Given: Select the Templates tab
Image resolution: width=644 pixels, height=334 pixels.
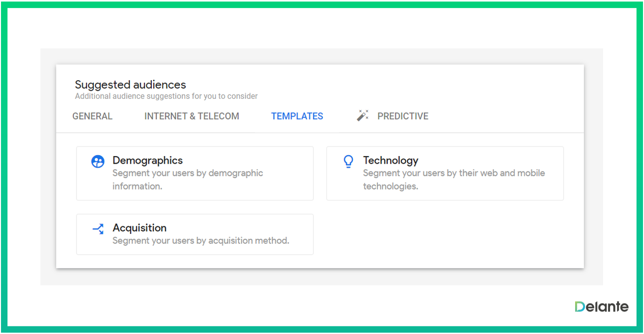Looking at the screenshot, I should click(297, 116).
